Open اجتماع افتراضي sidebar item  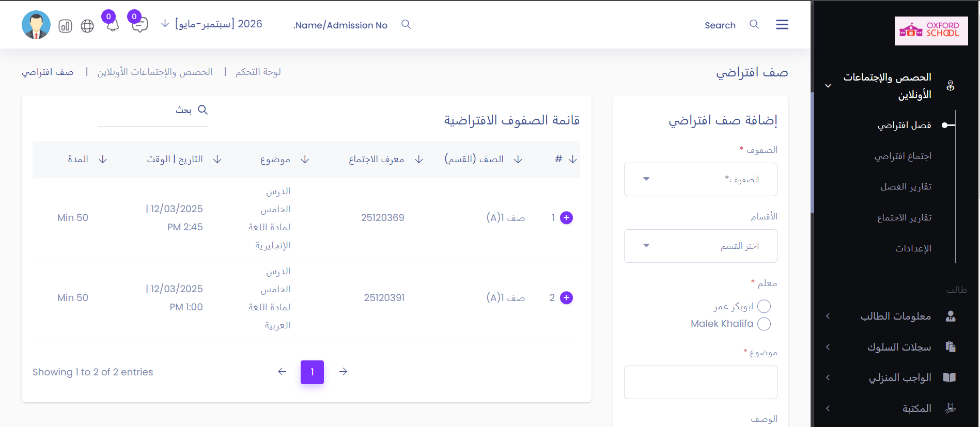[x=903, y=156]
